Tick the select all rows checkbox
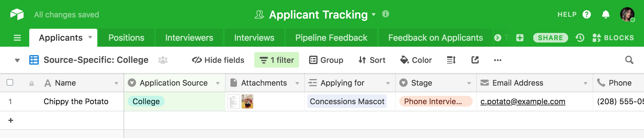 click(10, 82)
